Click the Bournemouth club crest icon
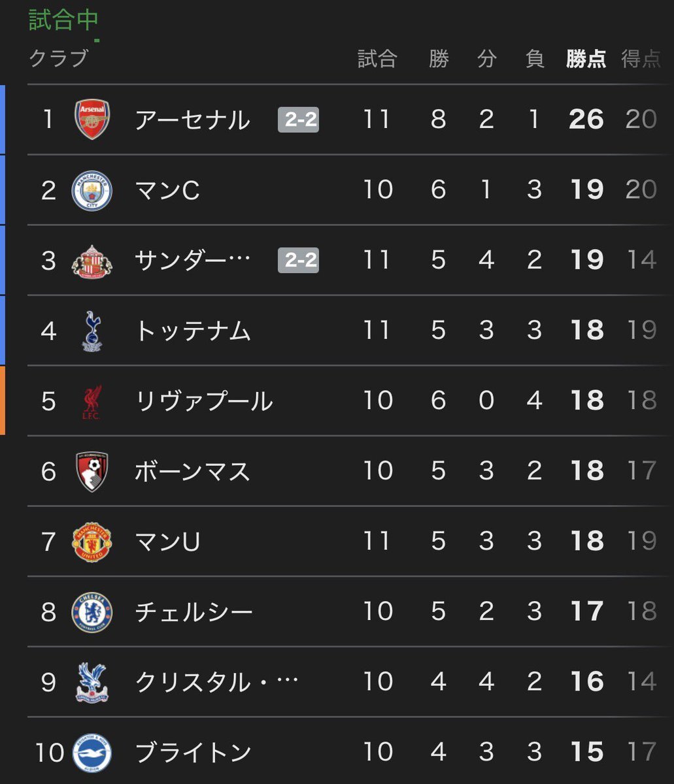 (92, 472)
